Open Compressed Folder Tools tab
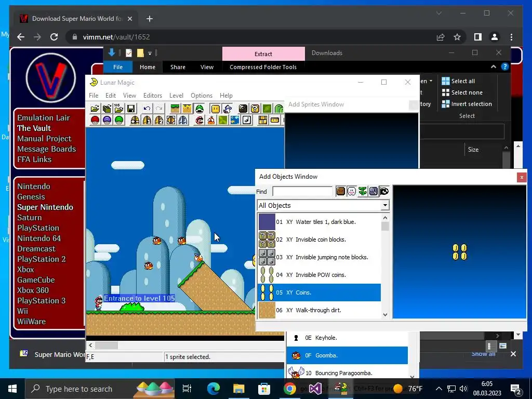The height and width of the screenshot is (399, 532). (263, 67)
